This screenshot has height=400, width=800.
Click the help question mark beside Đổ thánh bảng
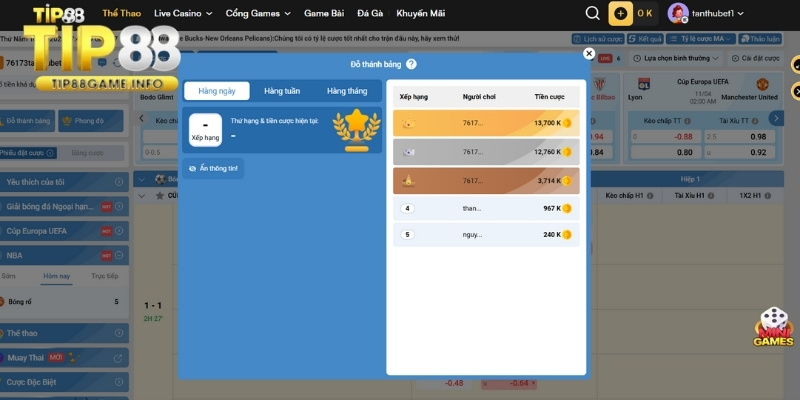[411, 64]
